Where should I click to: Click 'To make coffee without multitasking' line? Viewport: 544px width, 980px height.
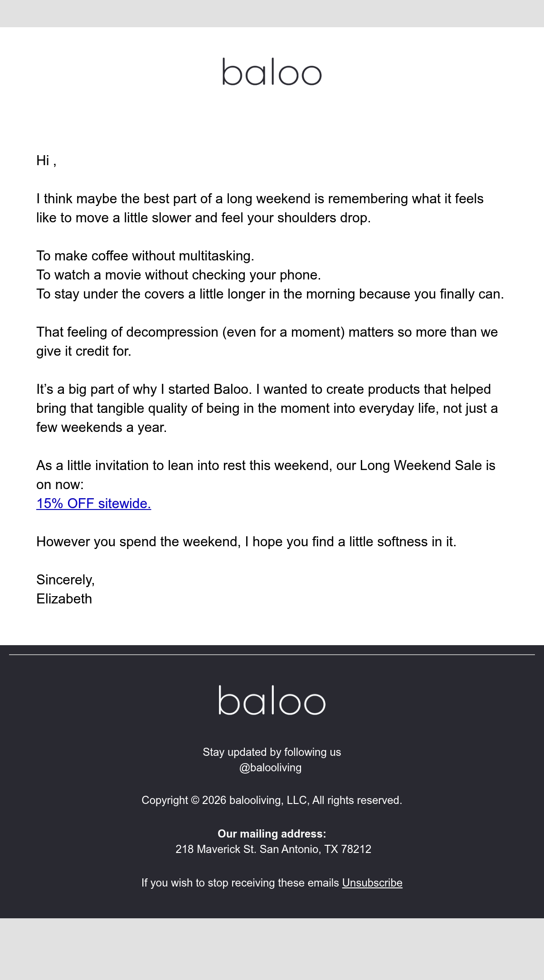(145, 256)
